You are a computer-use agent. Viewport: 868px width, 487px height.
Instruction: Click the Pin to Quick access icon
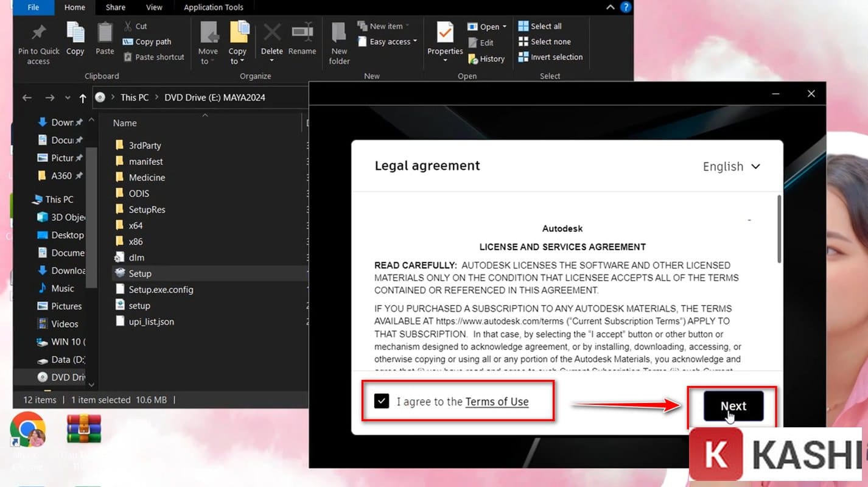tap(38, 33)
